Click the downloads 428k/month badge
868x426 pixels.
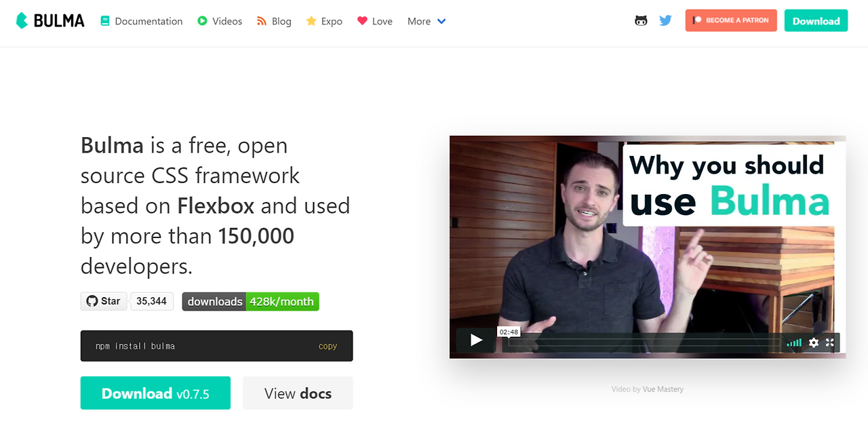click(x=250, y=301)
